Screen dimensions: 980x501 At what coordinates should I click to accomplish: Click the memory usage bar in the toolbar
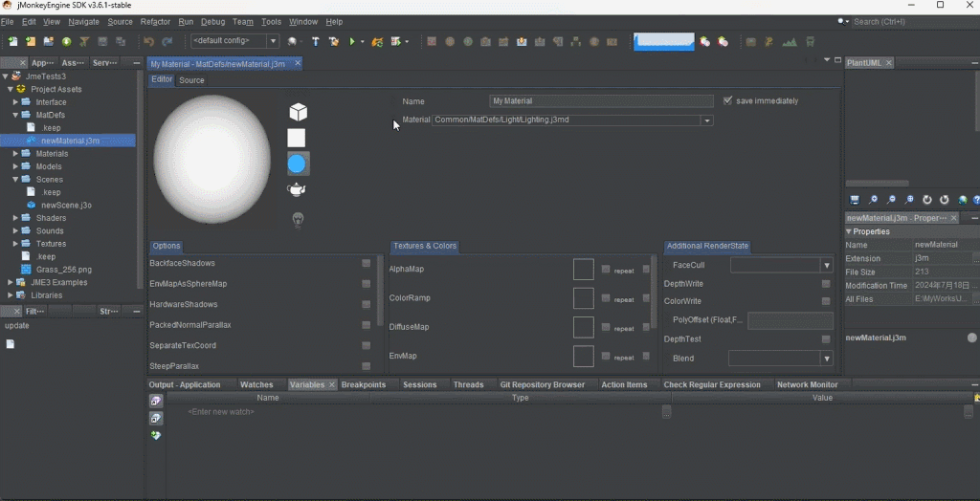[x=664, y=42]
